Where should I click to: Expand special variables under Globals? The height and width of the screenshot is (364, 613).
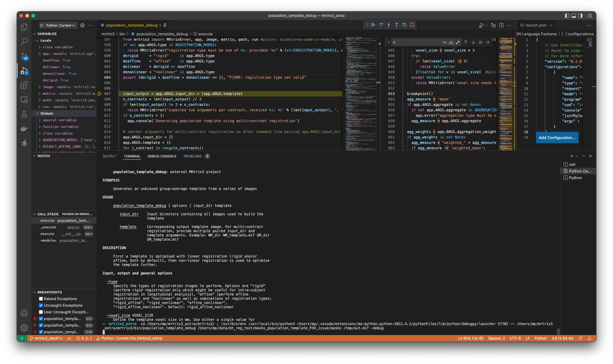point(40,120)
